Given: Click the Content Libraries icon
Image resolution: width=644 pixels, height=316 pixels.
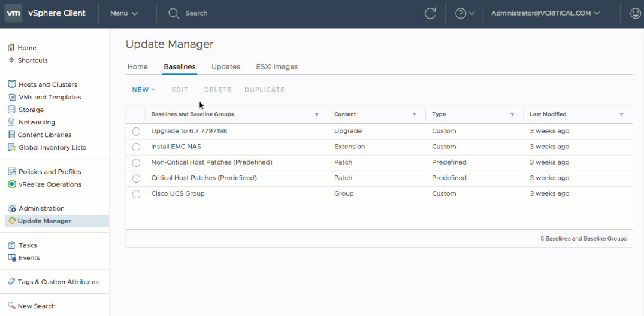Looking at the screenshot, I should coord(11,135).
